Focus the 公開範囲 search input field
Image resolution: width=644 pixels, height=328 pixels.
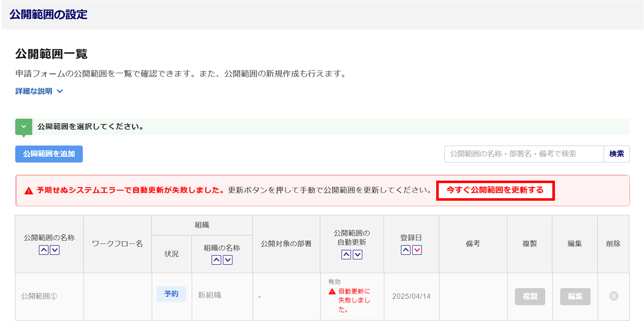523,154
